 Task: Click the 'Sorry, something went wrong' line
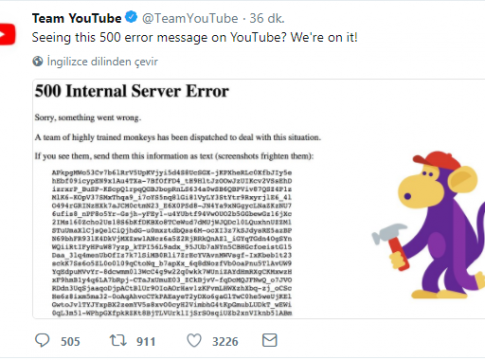click(x=88, y=118)
